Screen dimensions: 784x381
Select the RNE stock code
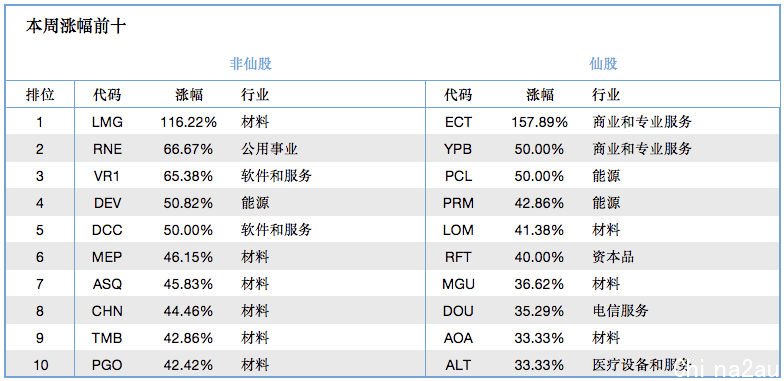(x=107, y=149)
